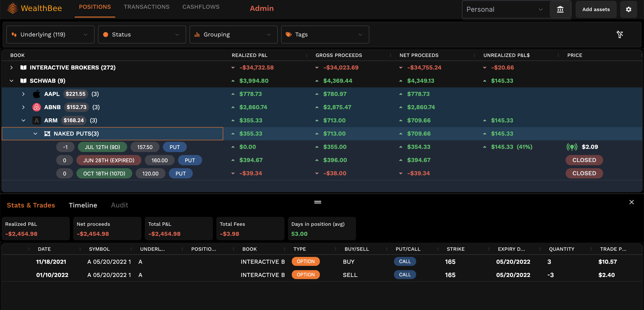The height and width of the screenshot is (310, 644).
Task: Close the bottom Stats & Trades panel
Action: pyautogui.click(x=631, y=202)
